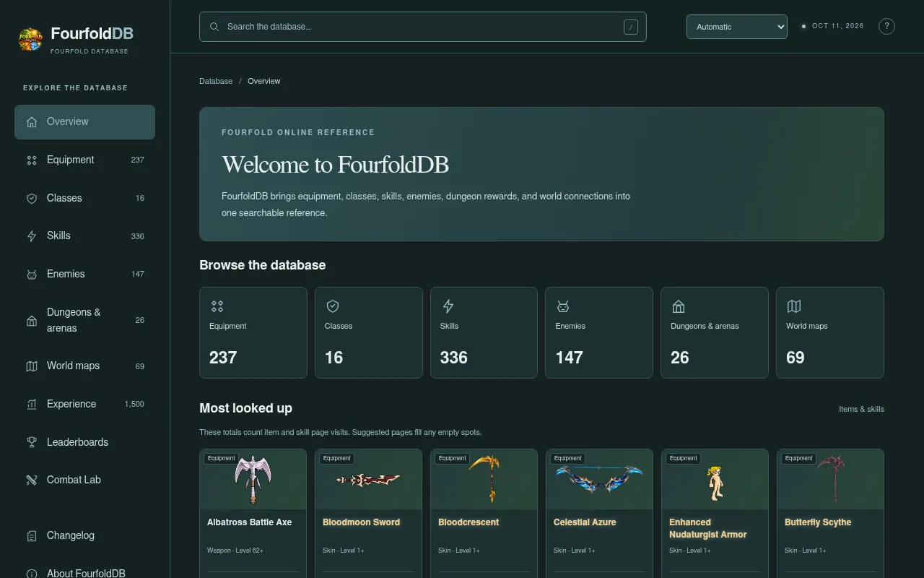Image resolution: width=924 pixels, height=578 pixels.
Task: Click the Equipment tag on Bloodcrescent card
Action: pos(453,458)
